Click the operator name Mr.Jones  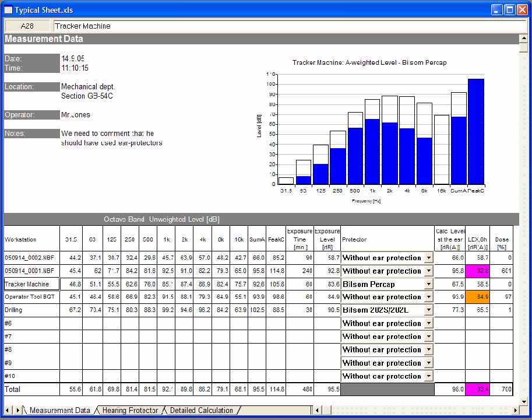coord(76,115)
